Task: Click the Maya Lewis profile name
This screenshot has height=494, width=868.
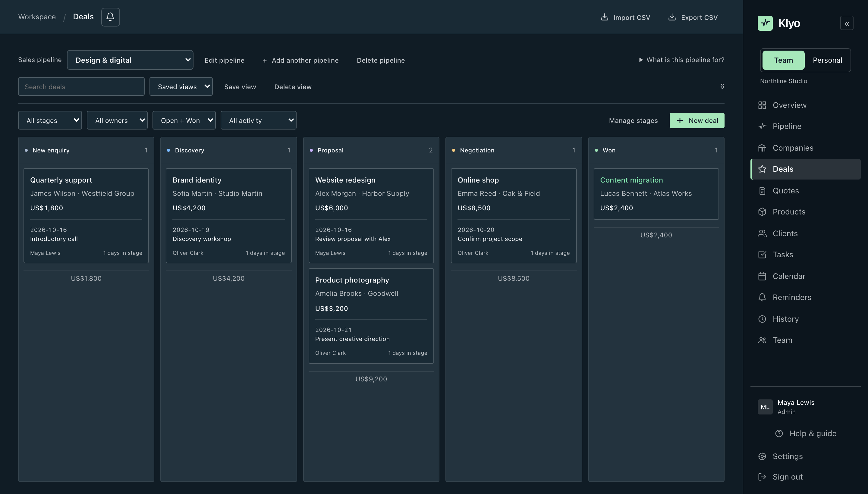Action: 796,402
